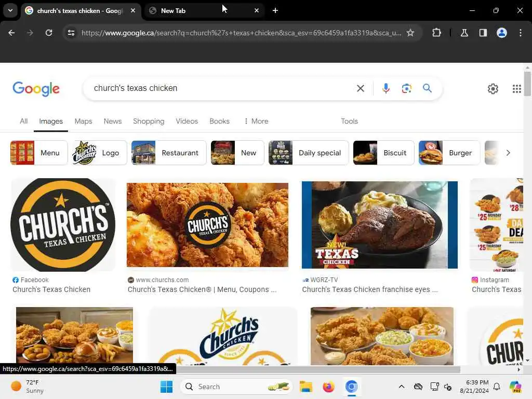532x399 pixels.
Task: Select the Books search tab
Action: 220,121
